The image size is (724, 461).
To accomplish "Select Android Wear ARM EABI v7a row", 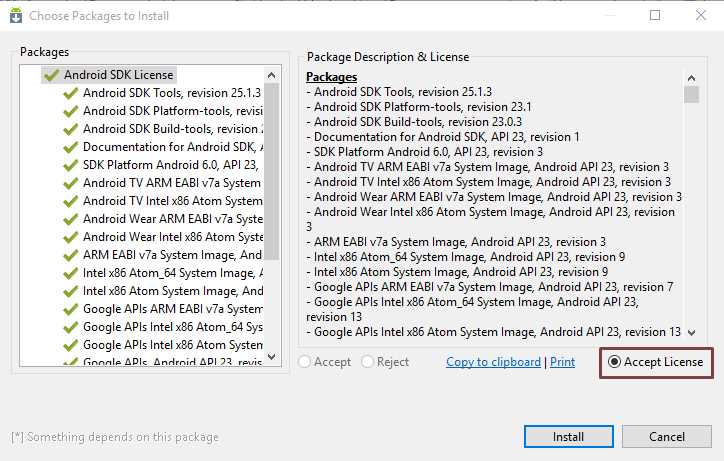I will pyautogui.click(x=162, y=219).
